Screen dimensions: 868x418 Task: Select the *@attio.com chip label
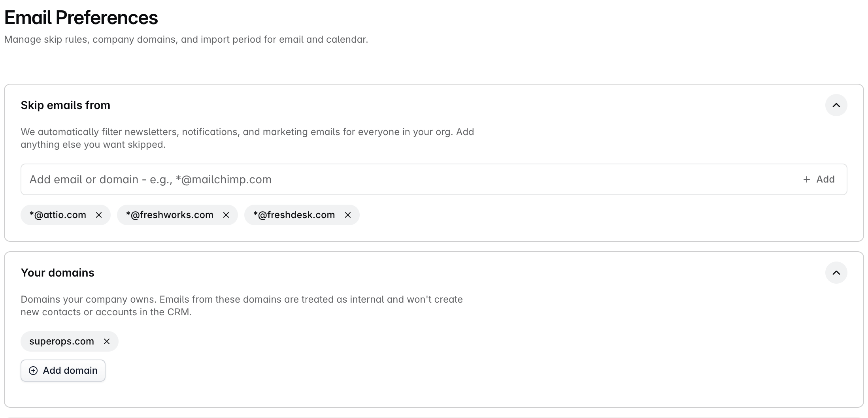point(58,215)
